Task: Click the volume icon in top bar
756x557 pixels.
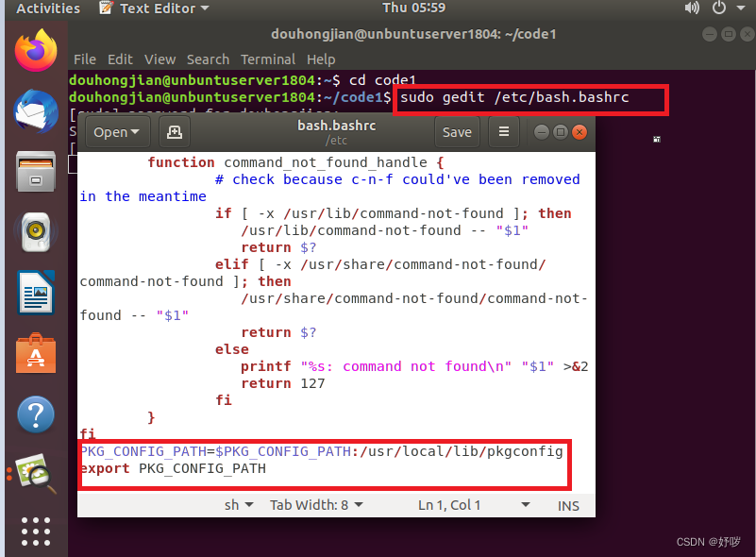Action: click(x=692, y=8)
